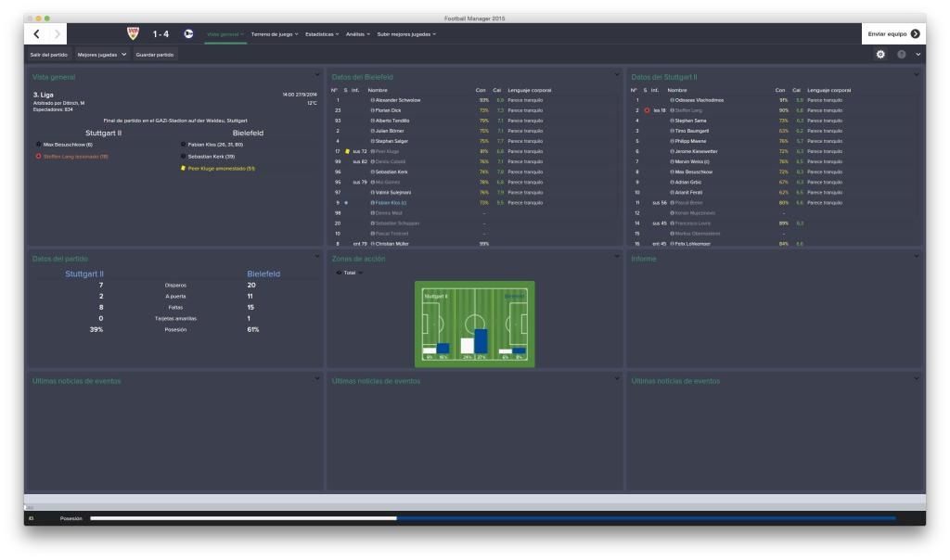Click info icon beside Odisseas Vlachodimos

(672, 100)
